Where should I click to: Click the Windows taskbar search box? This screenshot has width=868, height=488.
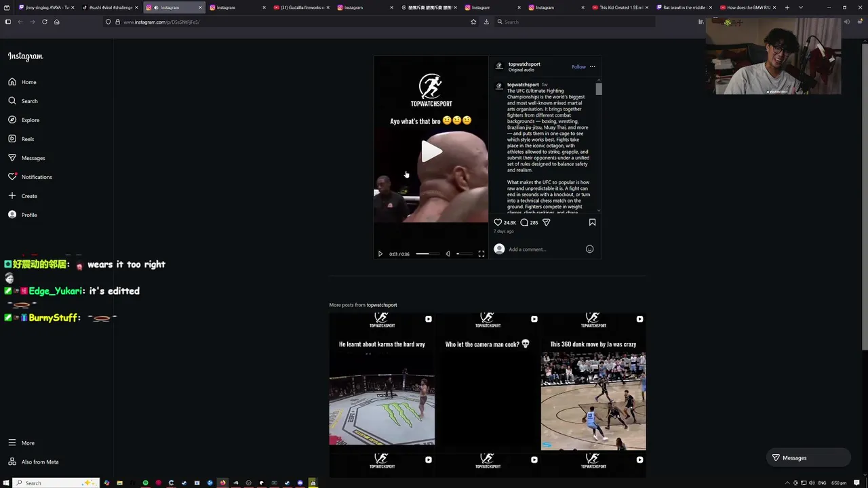click(57, 483)
